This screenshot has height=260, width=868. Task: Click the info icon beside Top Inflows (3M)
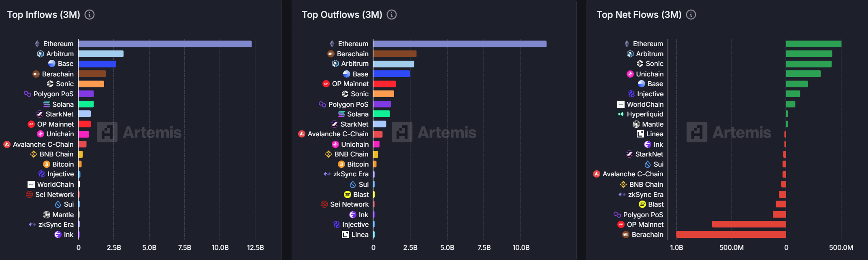coord(90,15)
